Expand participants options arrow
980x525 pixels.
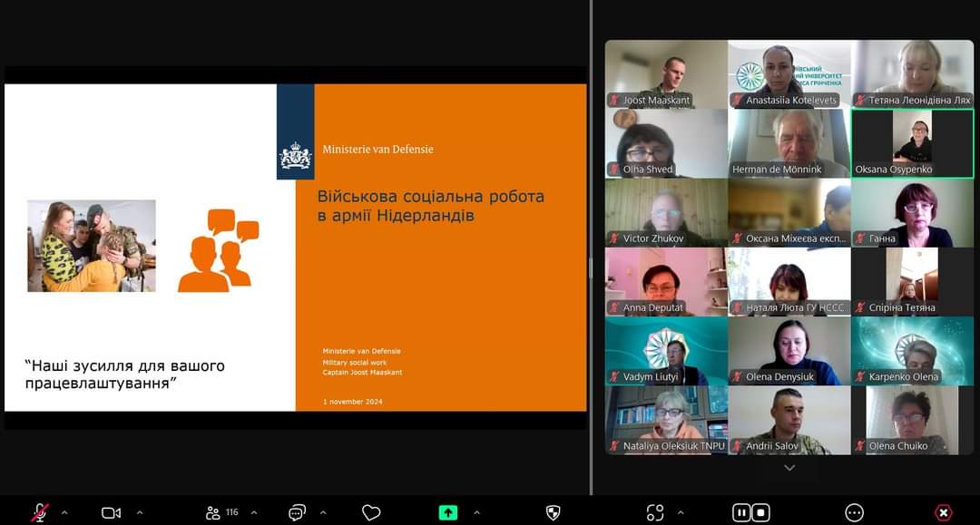tap(253, 512)
